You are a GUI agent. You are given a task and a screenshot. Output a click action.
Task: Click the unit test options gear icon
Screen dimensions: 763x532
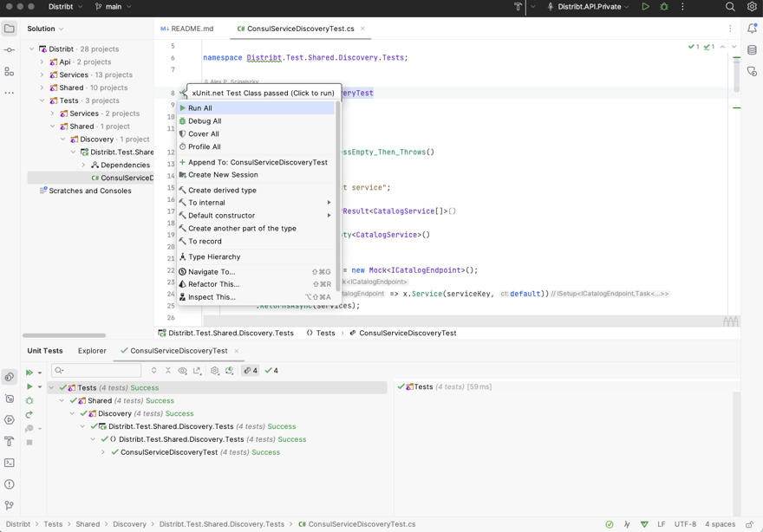(x=215, y=371)
